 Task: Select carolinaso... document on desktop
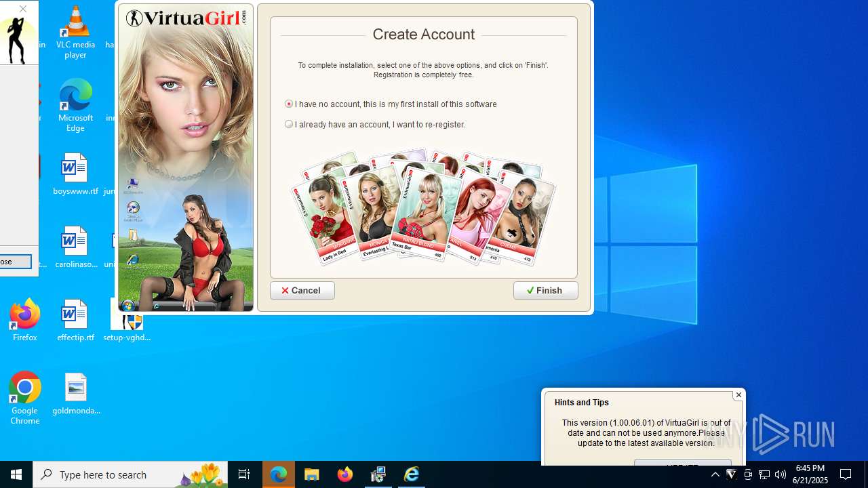tap(75, 247)
